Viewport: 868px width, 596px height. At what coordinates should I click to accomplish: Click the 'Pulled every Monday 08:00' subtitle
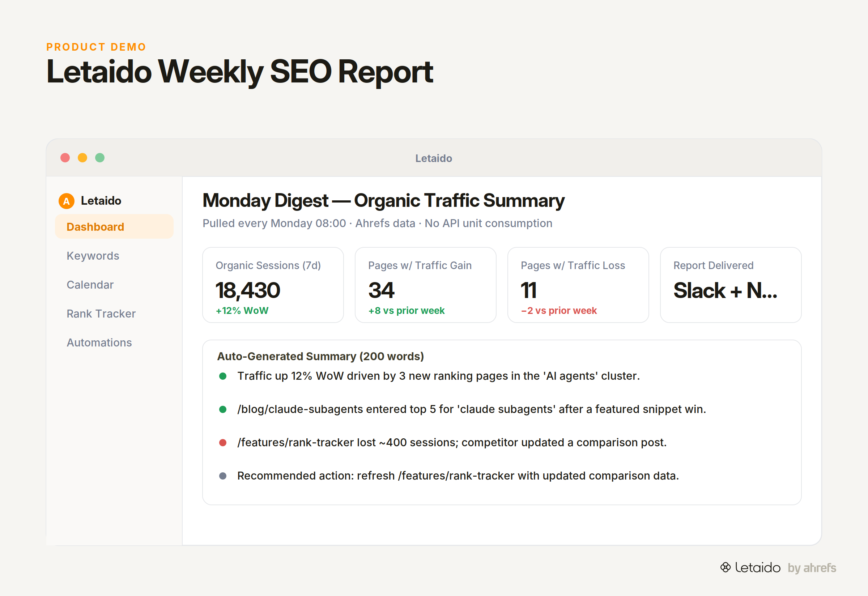(377, 223)
